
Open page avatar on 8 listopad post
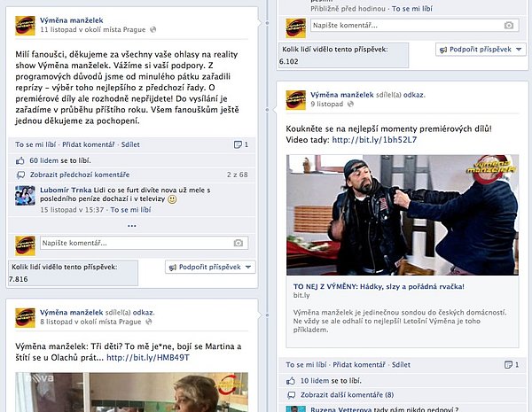point(25,318)
